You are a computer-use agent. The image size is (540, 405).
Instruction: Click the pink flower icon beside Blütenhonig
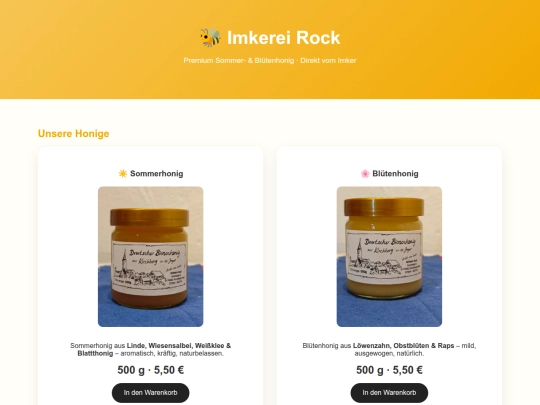point(365,174)
